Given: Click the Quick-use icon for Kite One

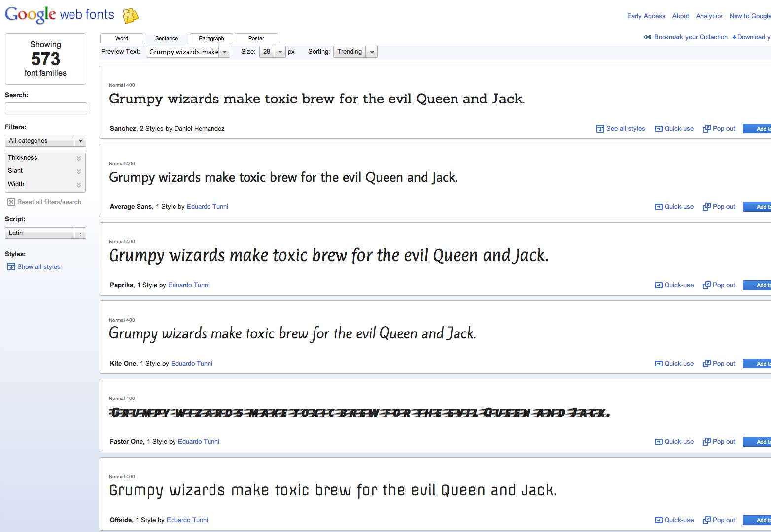Looking at the screenshot, I should point(659,364).
